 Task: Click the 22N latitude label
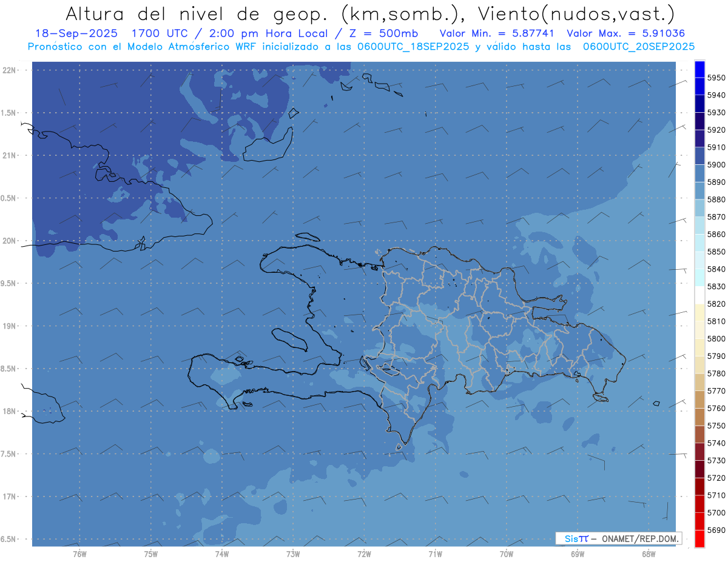(9, 70)
